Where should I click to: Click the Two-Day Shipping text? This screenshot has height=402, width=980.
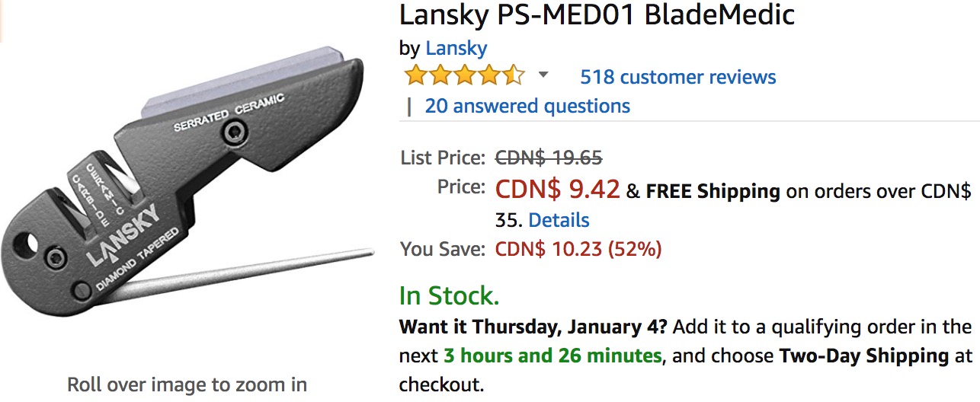tap(863, 356)
